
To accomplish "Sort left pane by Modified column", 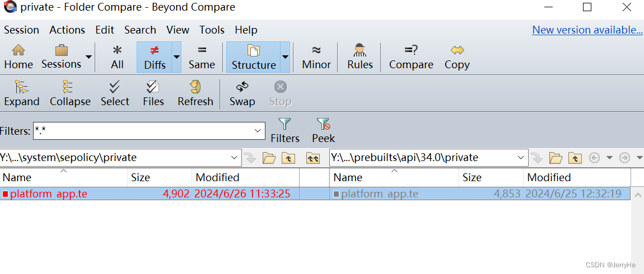I will pyautogui.click(x=246, y=177).
